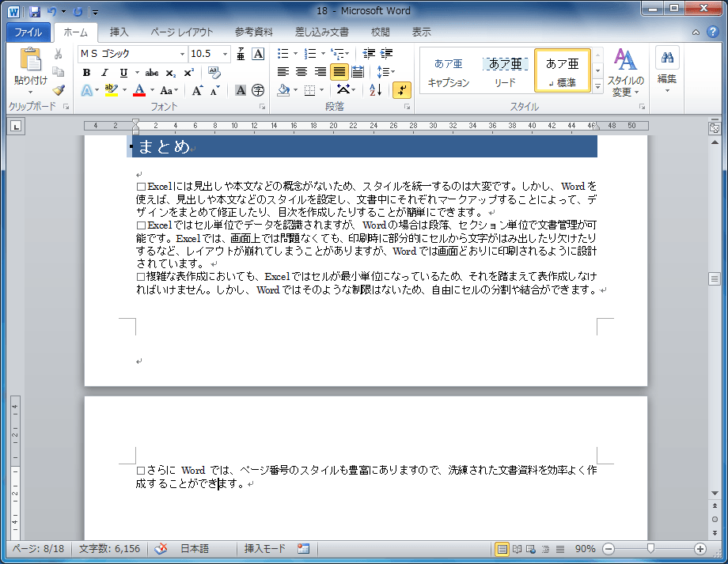Apply character border boxed A icon
The width and height of the screenshot is (728, 564).
pyautogui.click(x=258, y=54)
